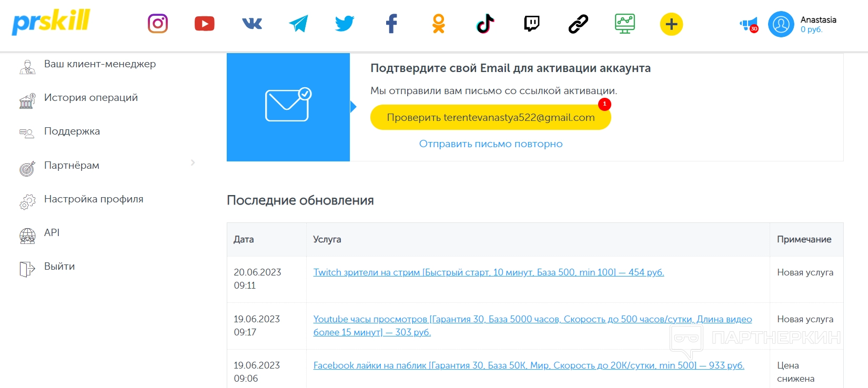Open Партнёрам menu item

(x=72, y=165)
